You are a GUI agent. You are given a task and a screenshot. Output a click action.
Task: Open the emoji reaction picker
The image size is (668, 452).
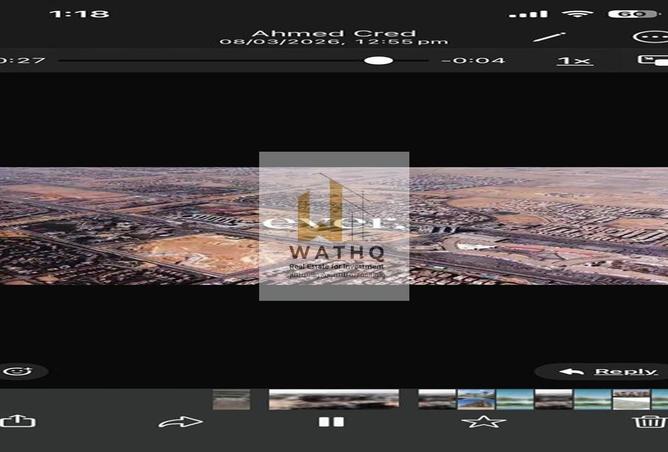[x=17, y=371]
